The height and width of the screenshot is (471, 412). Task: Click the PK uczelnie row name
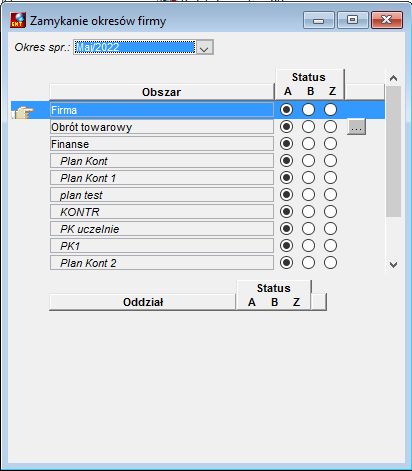click(x=162, y=229)
